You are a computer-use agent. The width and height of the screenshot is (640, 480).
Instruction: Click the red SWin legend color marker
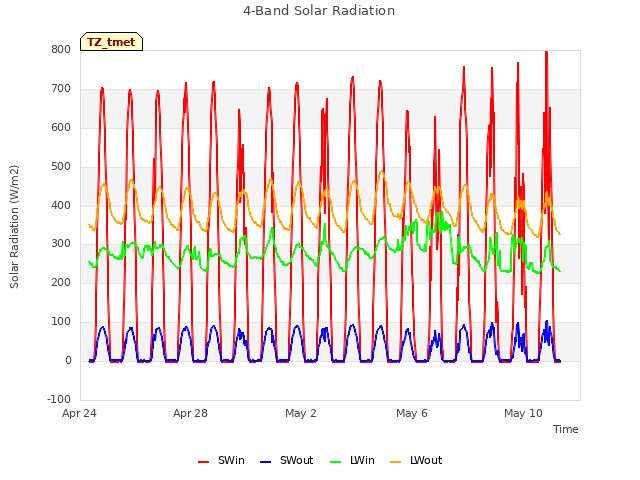click(x=203, y=462)
